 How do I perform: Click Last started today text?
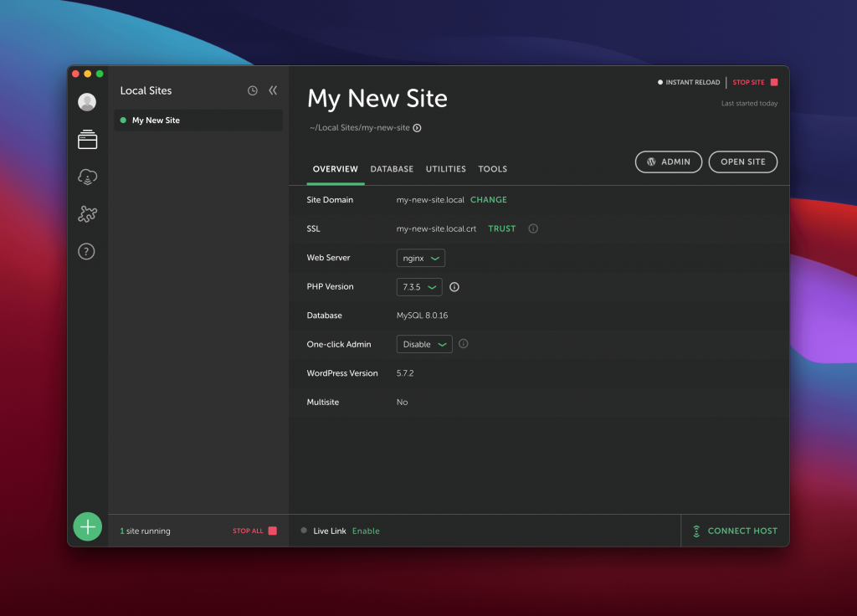(749, 103)
